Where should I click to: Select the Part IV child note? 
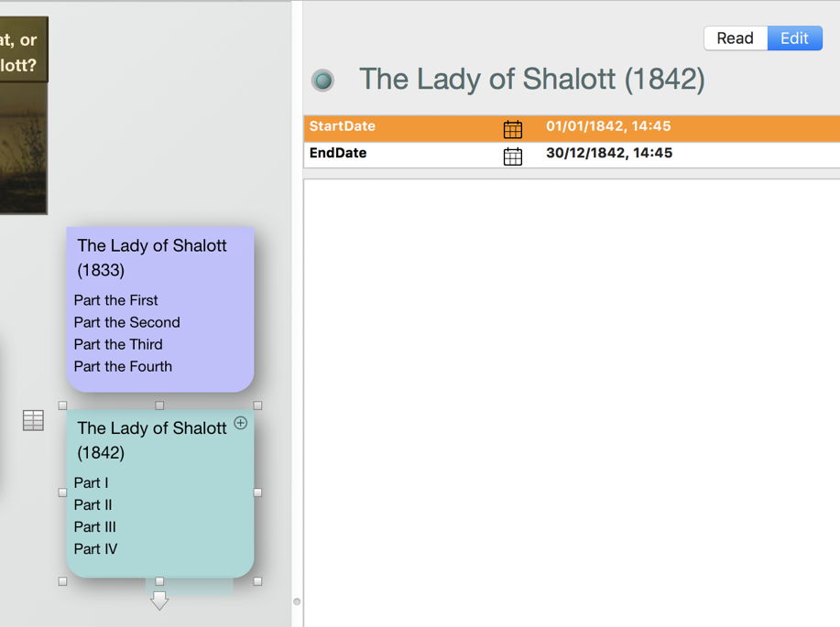[95, 549]
